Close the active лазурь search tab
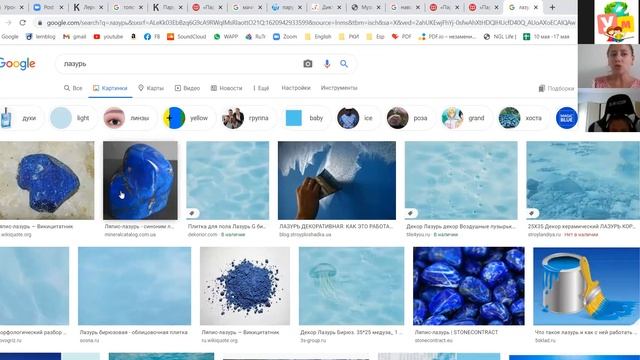640x360 pixels. (536, 7)
